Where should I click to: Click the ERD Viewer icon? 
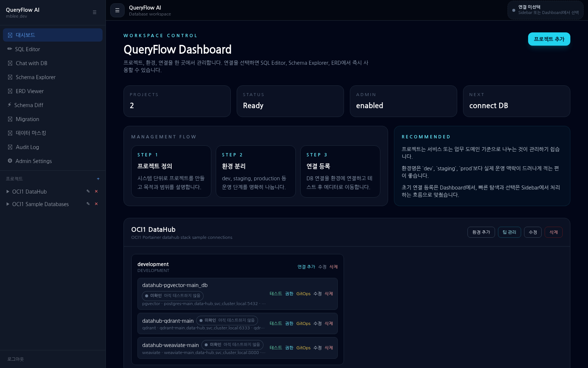point(10,91)
